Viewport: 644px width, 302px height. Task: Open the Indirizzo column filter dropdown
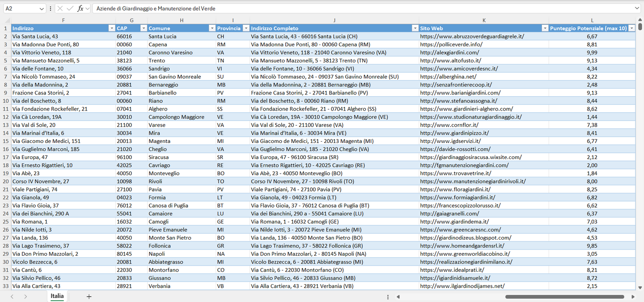(111, 29)
